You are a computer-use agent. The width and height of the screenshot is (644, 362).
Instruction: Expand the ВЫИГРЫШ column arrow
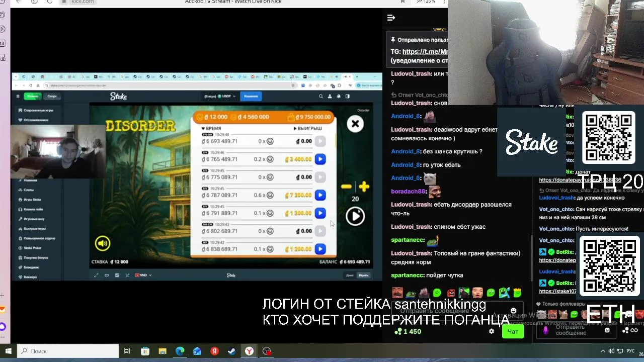tap(295, 129)
